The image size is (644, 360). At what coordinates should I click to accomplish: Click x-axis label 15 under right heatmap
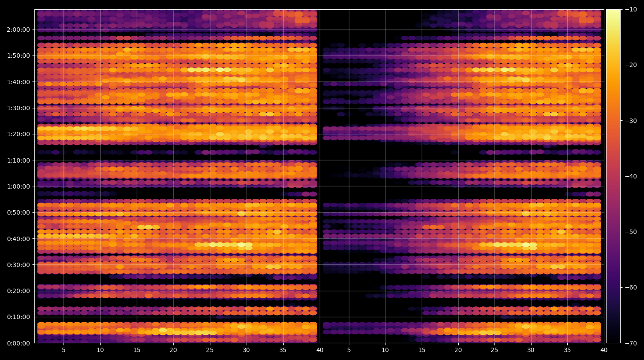422,350
